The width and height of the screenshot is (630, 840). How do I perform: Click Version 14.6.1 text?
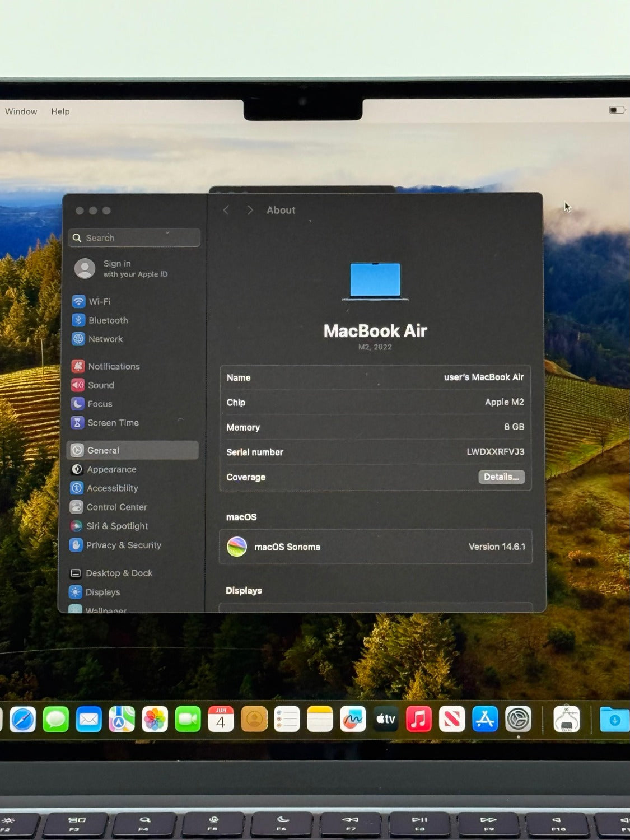point(497,547)
